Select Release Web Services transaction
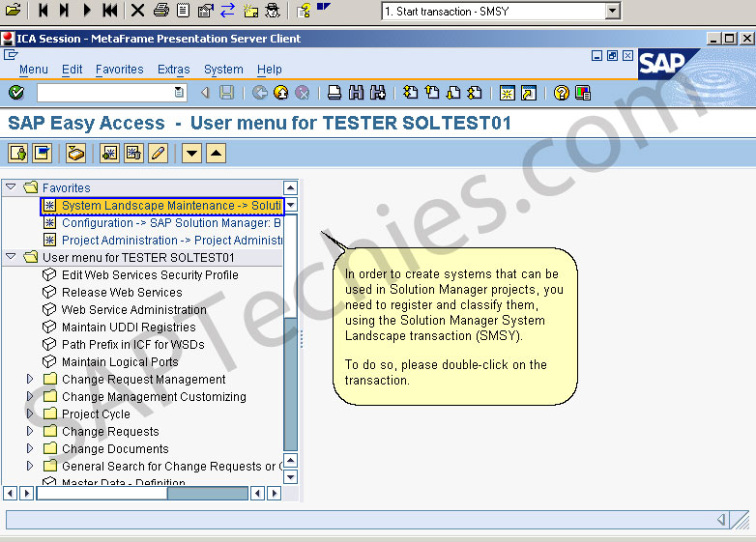 112,293
